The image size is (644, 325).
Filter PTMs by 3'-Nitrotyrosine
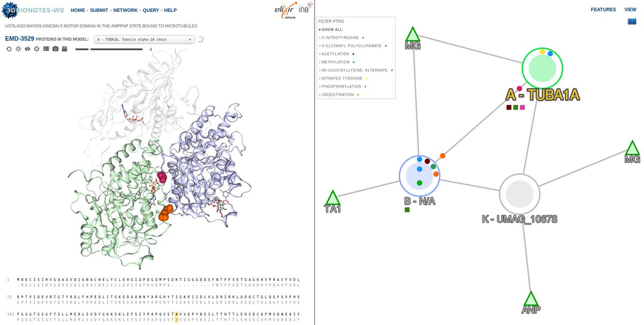tap(341, 38)
